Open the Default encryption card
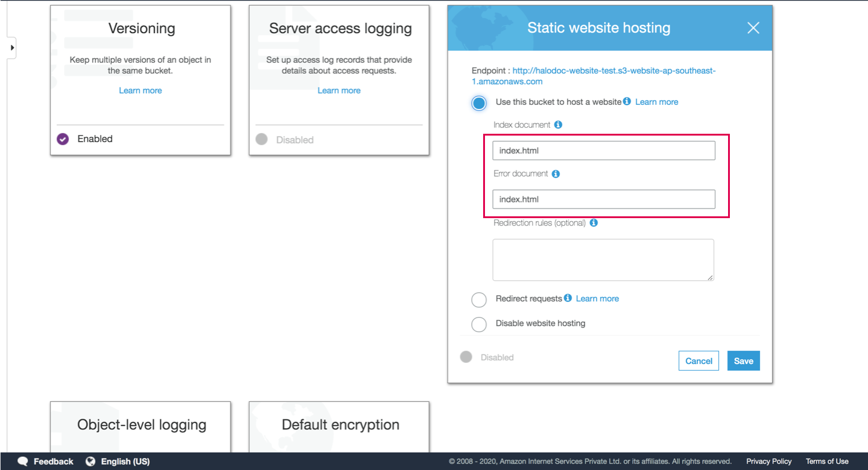Screen dimensions: 868x470 [339, 427]
